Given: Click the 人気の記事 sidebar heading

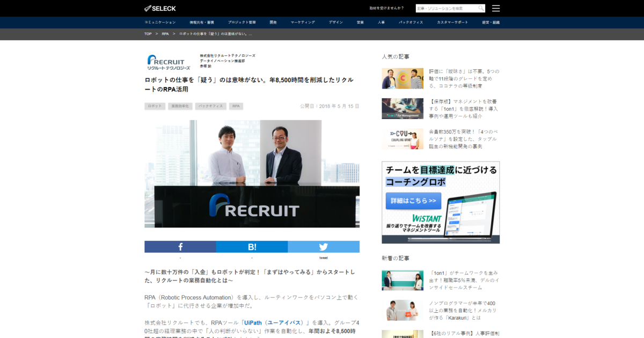Looking at the screenshot, I should pyautogui.click(x=396, y=56).
